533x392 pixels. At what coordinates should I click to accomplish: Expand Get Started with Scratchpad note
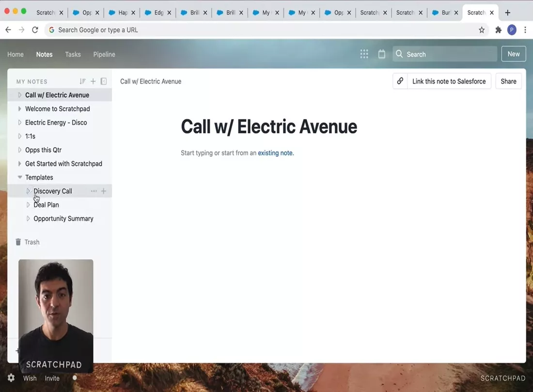point(19,164)
